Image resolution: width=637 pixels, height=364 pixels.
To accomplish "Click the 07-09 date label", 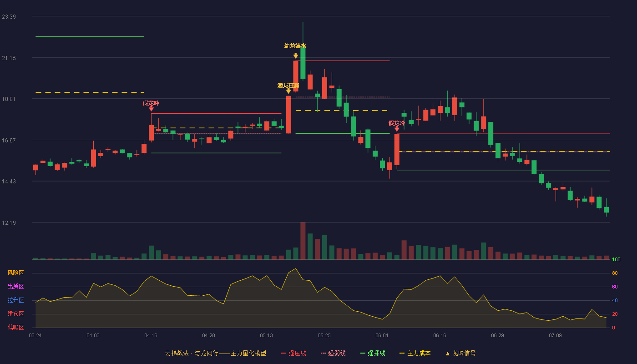I will point(555,335).
